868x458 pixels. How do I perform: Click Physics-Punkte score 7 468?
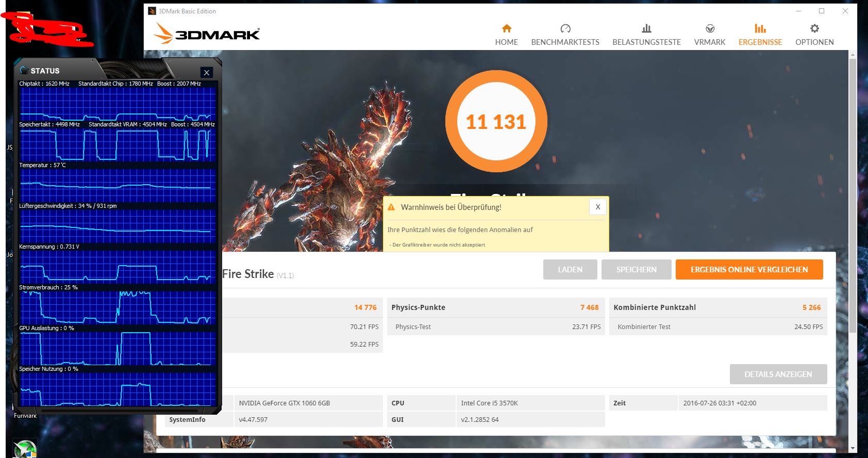click(x=589, y=307)
